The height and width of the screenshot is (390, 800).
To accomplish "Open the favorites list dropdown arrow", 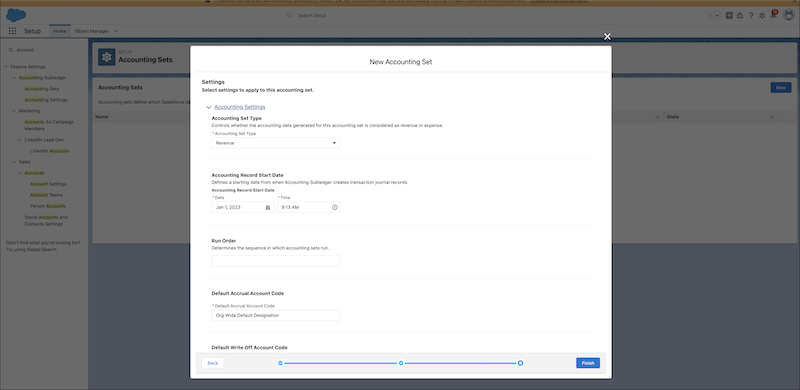I will [717, 16].
